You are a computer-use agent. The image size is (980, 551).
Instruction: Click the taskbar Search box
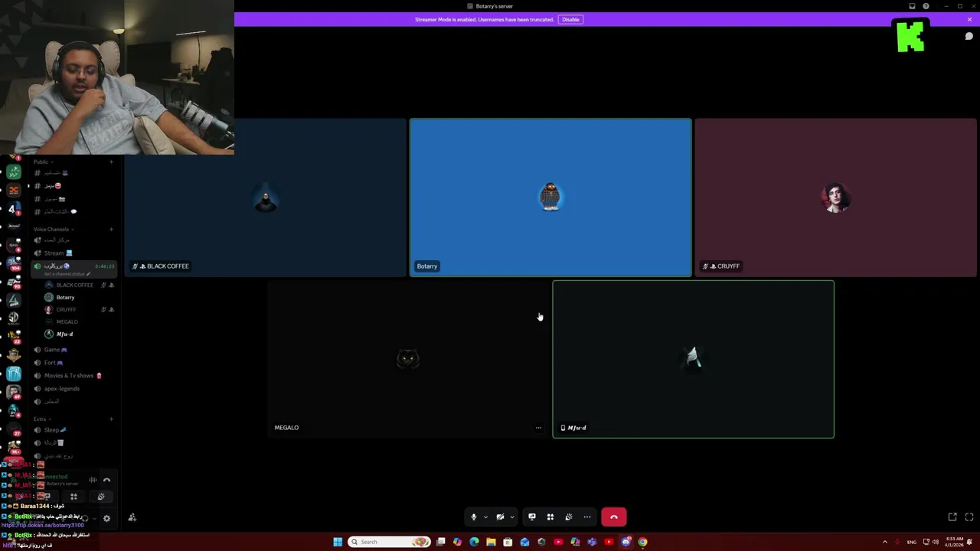[390, 542]
